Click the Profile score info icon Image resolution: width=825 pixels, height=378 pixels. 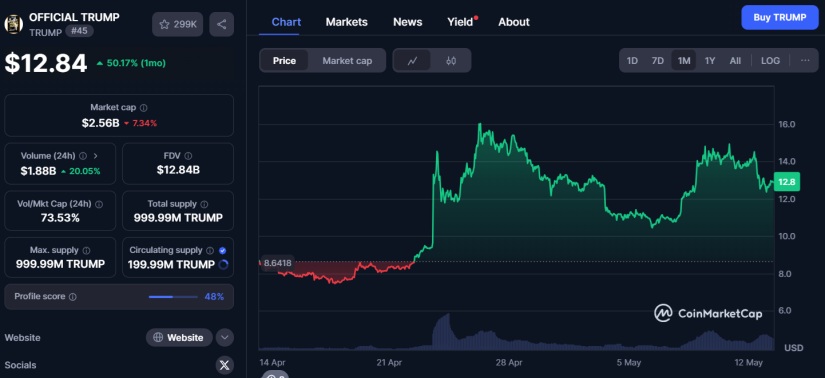73,297
